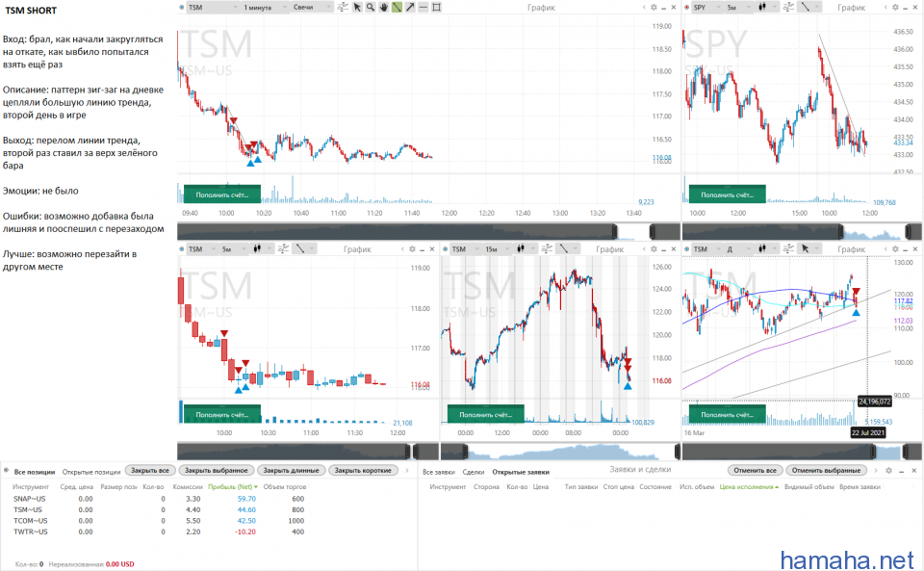Collapse TSM daily chart toolbar with left chevron
Screen dimensions: 924x571
pyautogui.click(x=885, y=249)
